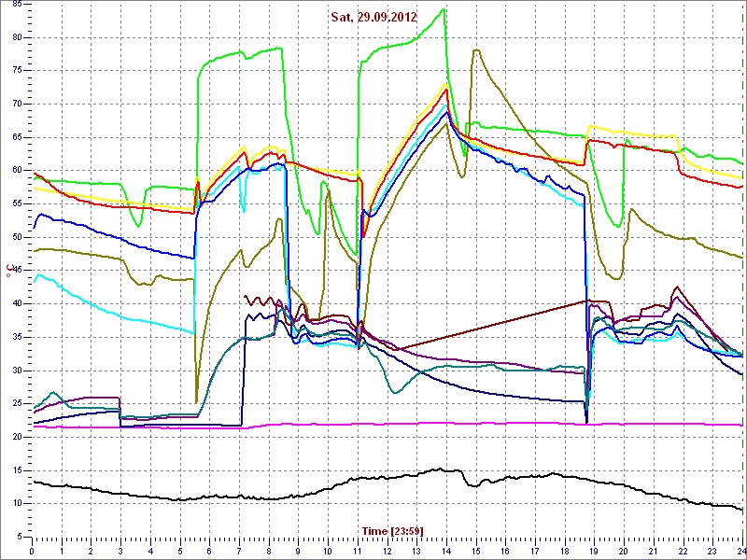Screen dimensions: 747x560
Task: Click the 50 label on the temperature axis
Action: 17,237
